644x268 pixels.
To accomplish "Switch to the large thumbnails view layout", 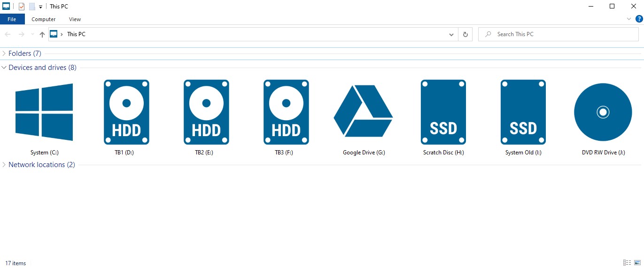I will click(637, 263).
